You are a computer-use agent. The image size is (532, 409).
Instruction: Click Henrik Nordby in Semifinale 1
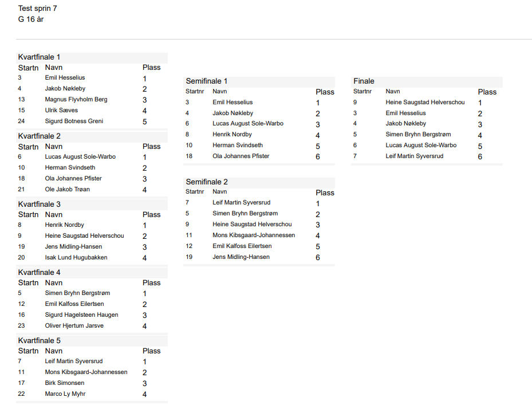[x=232, y=135]
